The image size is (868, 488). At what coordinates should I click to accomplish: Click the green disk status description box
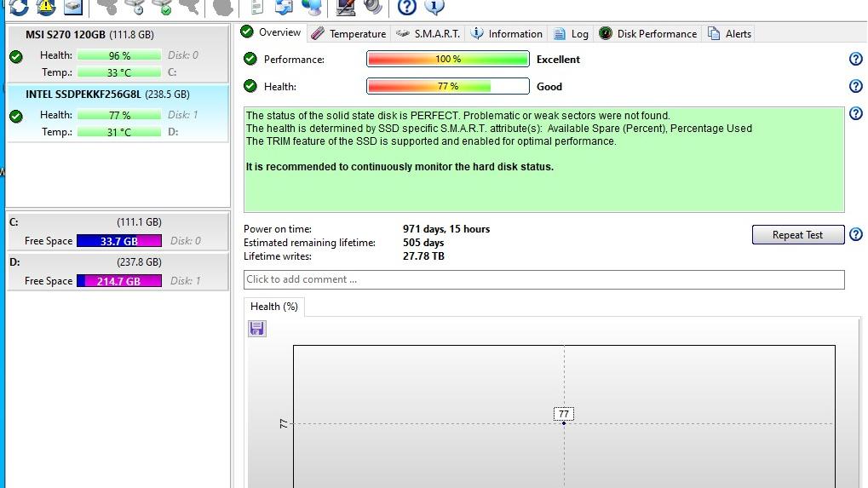543,159
